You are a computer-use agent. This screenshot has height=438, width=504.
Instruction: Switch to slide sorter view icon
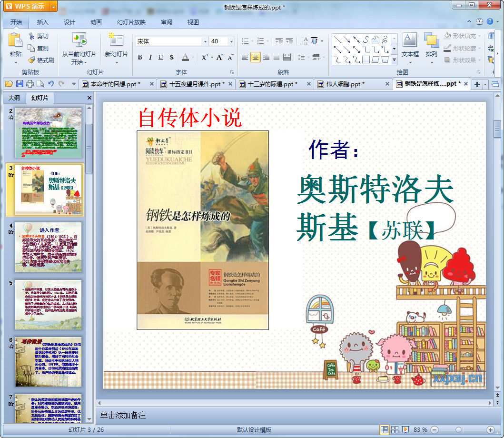(395, 429)
